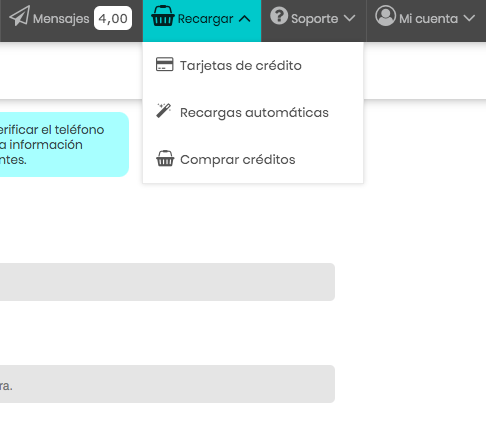The width and height of the screenshot is (486, 433).
Task: Click the Recargar label in the navbar
Action: tap(205, 19)
